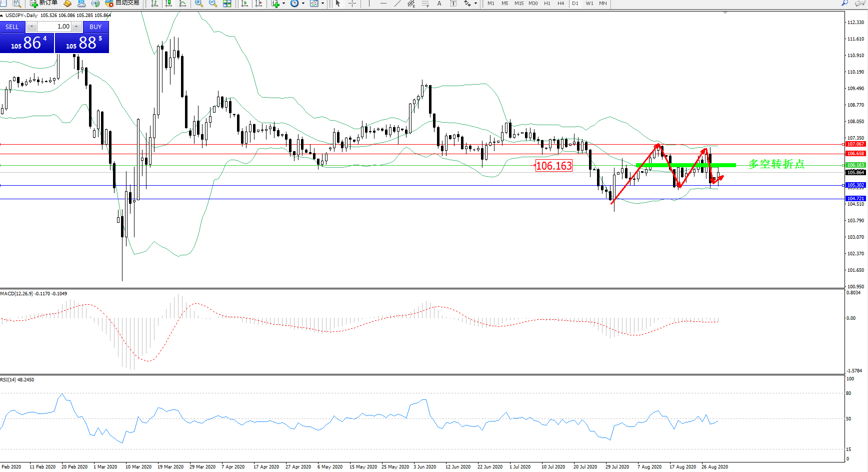Toggle chart auto scroll to end
The image size is (868, 472).
(244, 4)
